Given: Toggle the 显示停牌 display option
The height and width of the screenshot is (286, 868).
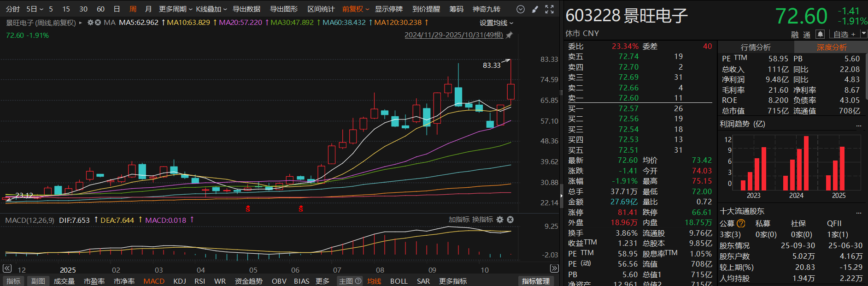Looking at the screenshot, I should [388, 9].
